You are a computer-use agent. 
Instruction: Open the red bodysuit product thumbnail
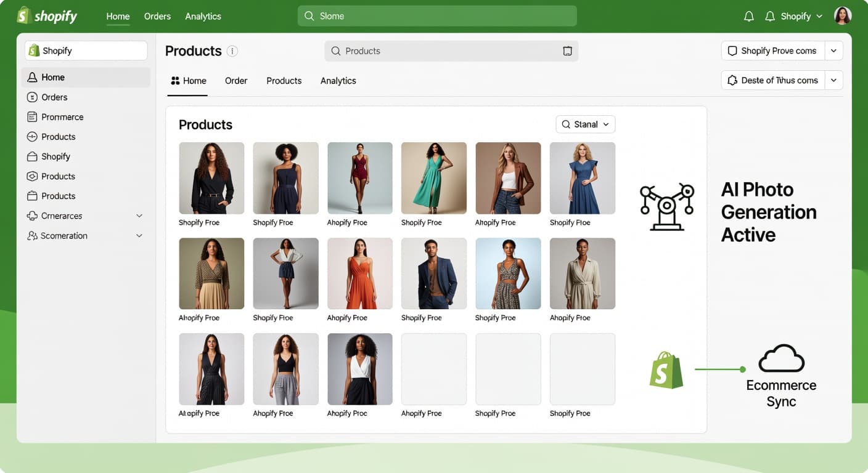tap(360, 178)
